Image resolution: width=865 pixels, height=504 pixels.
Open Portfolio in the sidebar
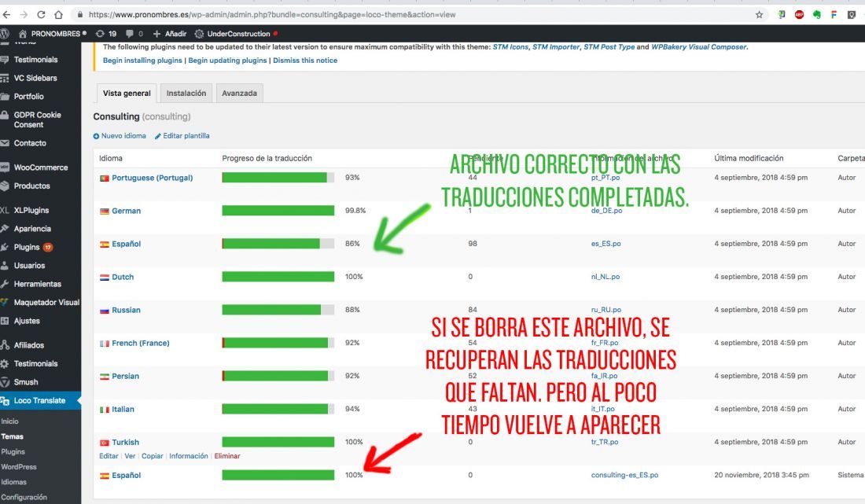tap(28, 97)
